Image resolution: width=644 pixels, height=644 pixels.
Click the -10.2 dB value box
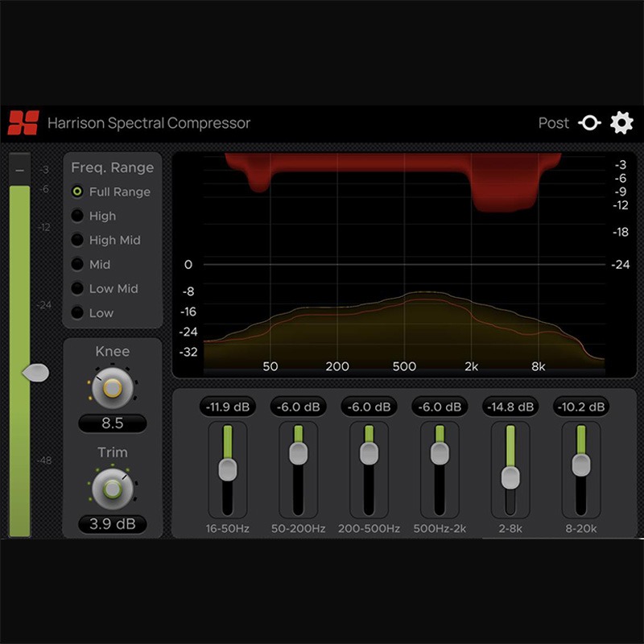[580, 407]
